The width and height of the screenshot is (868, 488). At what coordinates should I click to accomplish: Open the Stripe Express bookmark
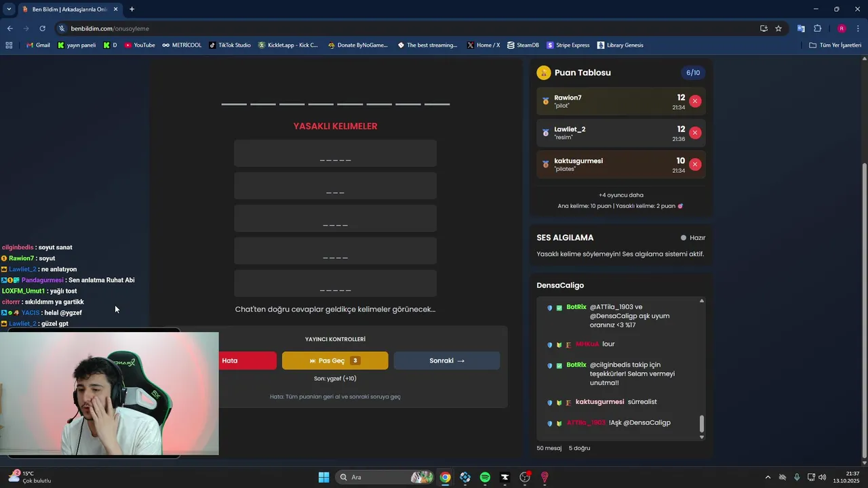tap(568, 45)
